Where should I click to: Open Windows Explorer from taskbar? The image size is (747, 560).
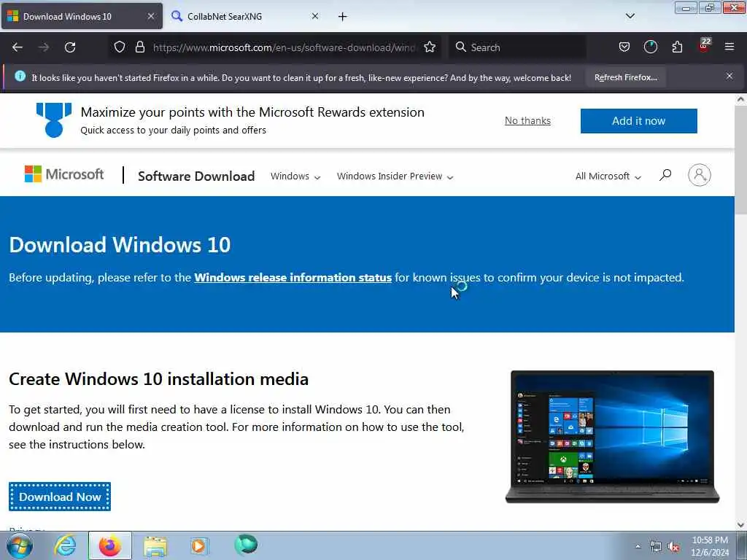coord(155,546)
